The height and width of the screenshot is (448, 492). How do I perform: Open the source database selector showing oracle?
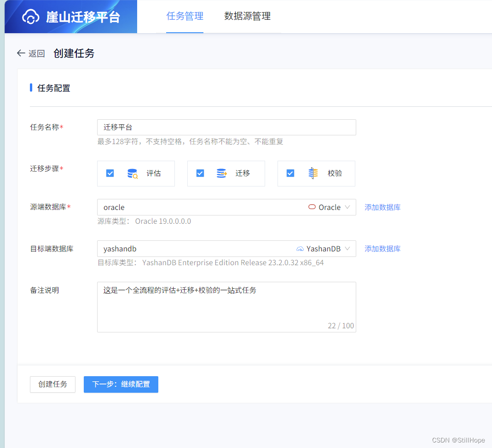click(x=226, y=207)
